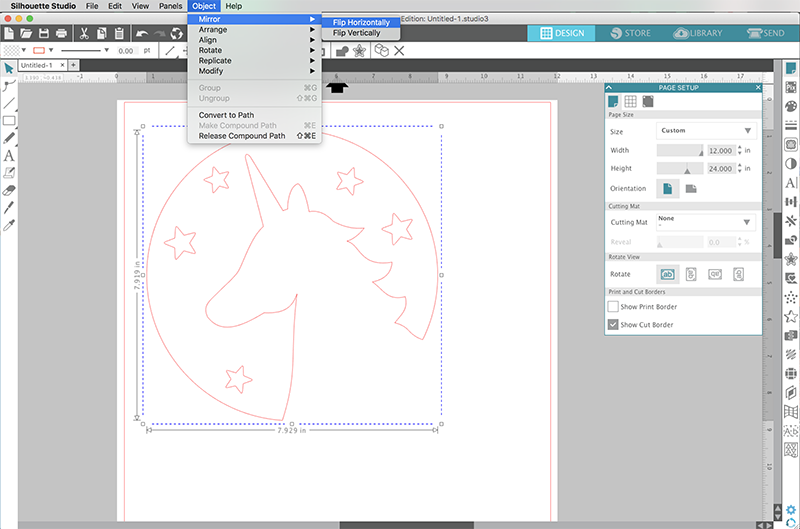This screenshot has height=529, width=800.
Task: Open the File menu
Action: [92, 6]
